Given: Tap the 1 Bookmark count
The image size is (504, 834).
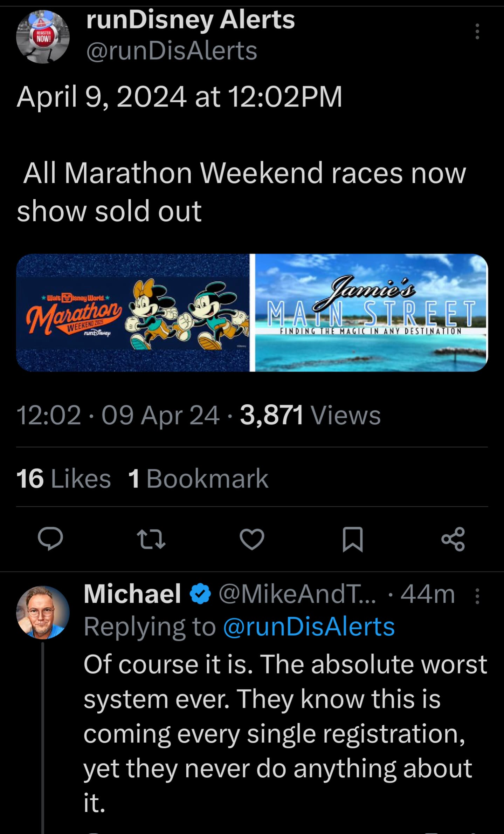Looking at the screenshot, I should [x=198, y=478].
